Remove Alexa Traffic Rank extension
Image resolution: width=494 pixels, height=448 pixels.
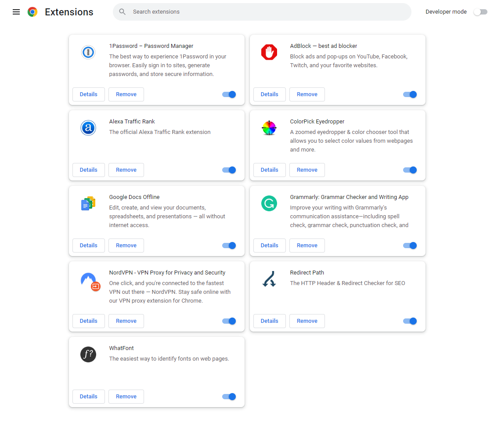point(126,170)
